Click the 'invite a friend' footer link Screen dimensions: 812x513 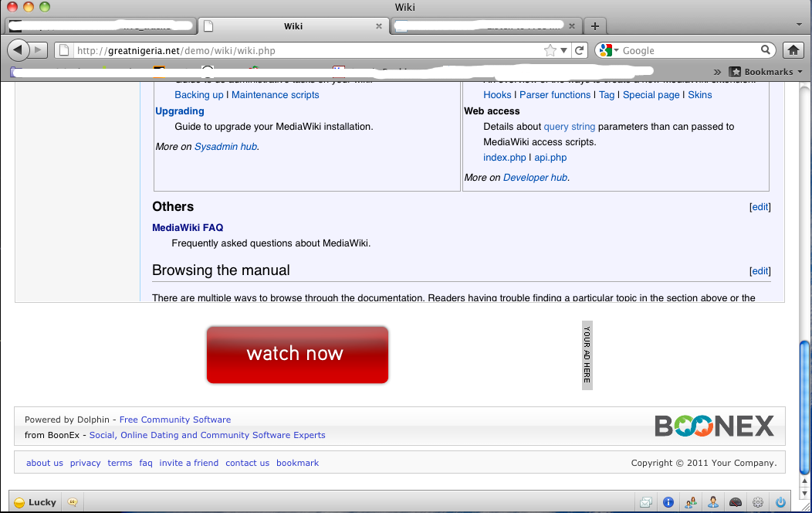pos(188,463)
